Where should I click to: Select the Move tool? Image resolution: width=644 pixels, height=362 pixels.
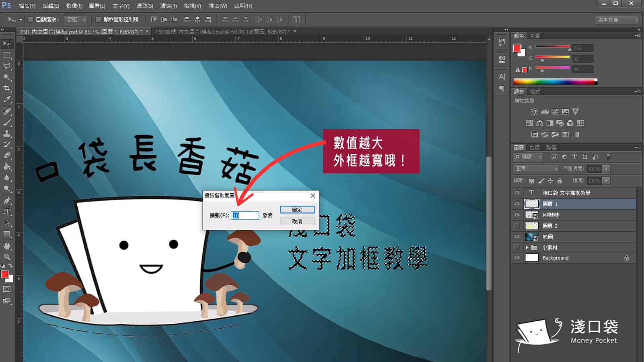(x=7, y=44)
